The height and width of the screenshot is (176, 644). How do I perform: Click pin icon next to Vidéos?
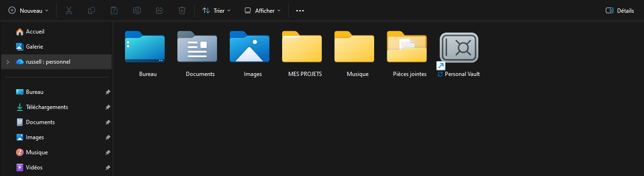(x=108, y=168)
